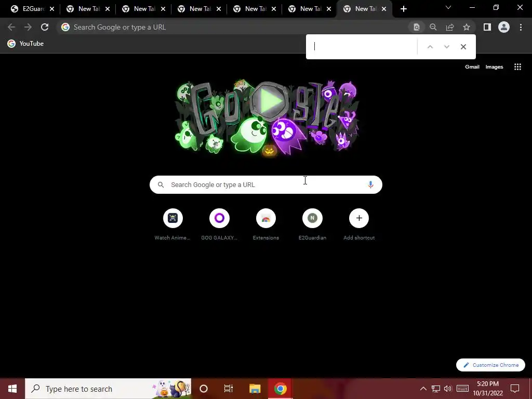Click the find-in-page text field

[x=363, y=47]
